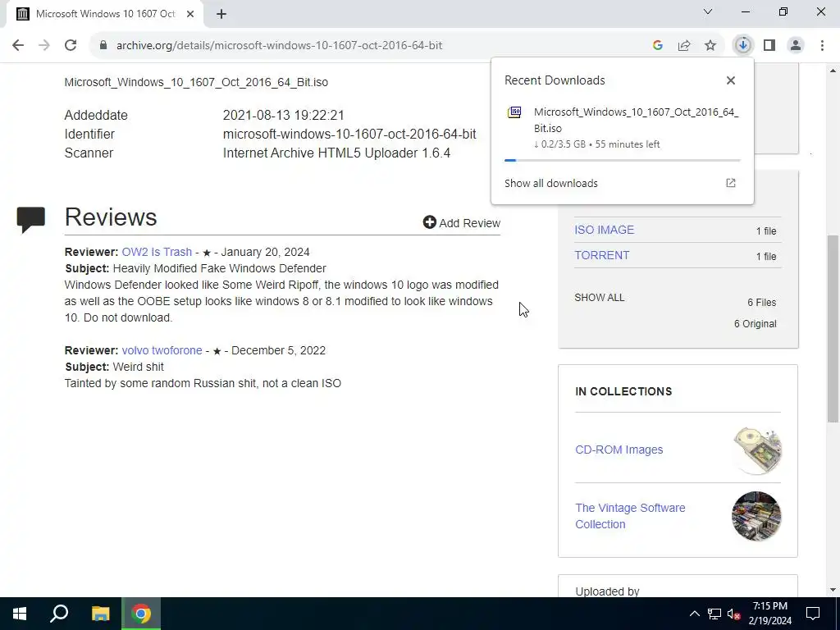Click the page vertical scrollbar thumb
The height and width of the screenshot is (630, 840).
tap(833, 328)
